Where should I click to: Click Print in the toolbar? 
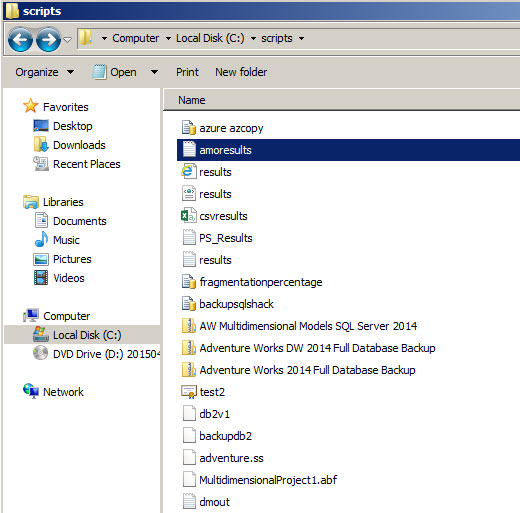[187, 72]
